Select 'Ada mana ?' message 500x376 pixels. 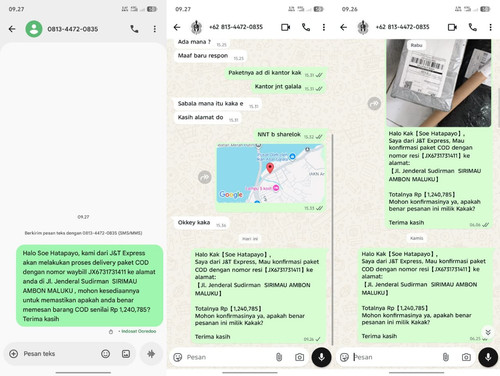pyautogui.click(x=202, y=43)
